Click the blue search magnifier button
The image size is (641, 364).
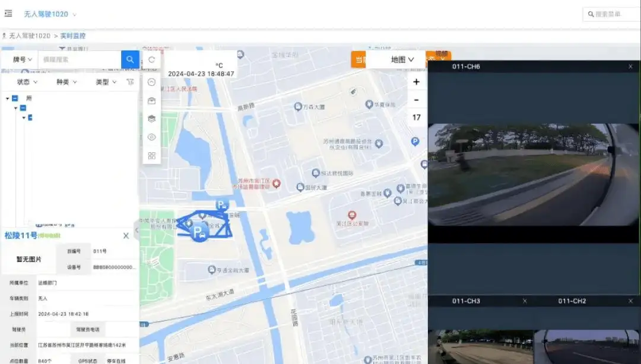coord(130,59)
